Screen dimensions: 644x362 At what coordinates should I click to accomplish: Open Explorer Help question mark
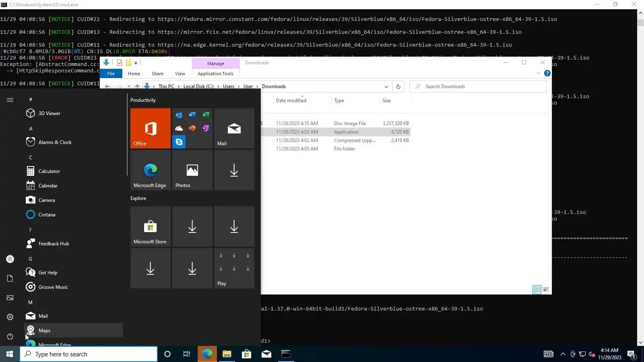pos(547,73)
